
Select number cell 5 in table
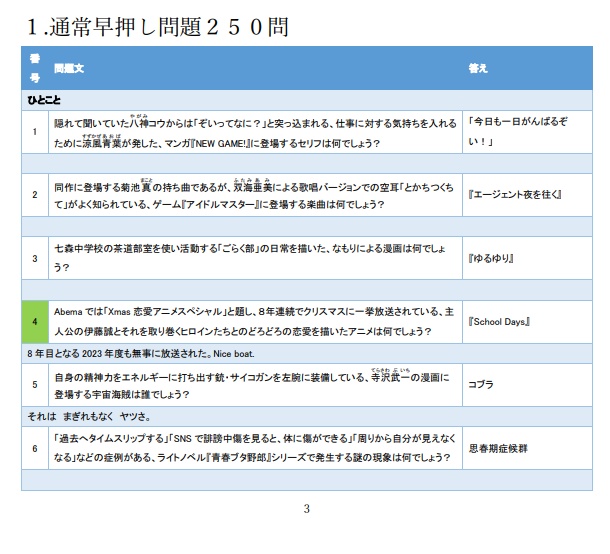click(35, 385)
